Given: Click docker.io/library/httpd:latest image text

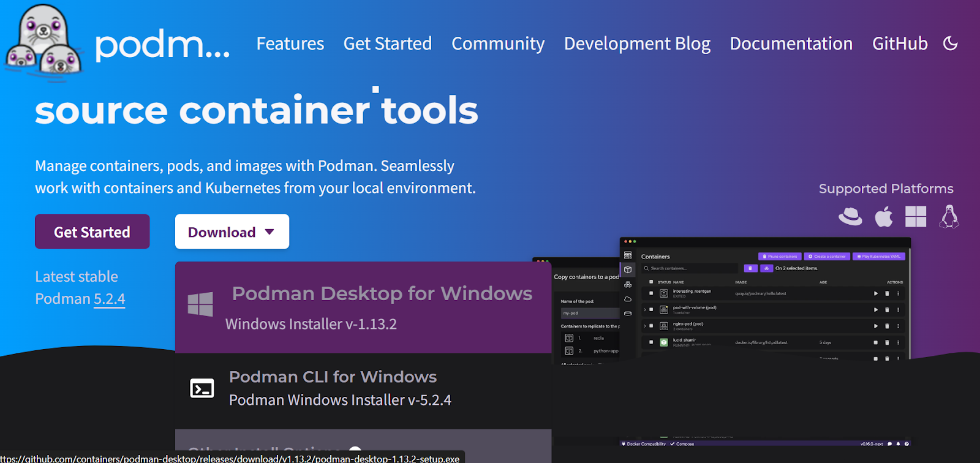Looking at the screenshot, I should [761, 342].
